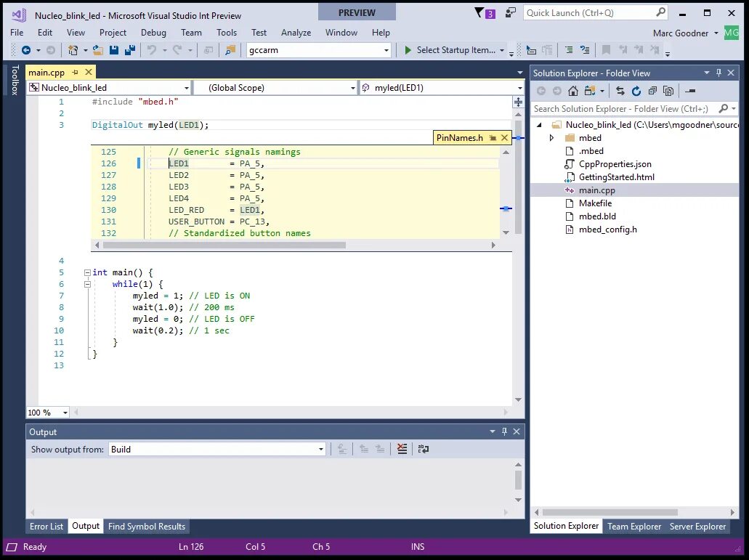Toggle auto-hide pin on Output panel
The width and height of the screenshot is (749, 560).
[504, 431]
